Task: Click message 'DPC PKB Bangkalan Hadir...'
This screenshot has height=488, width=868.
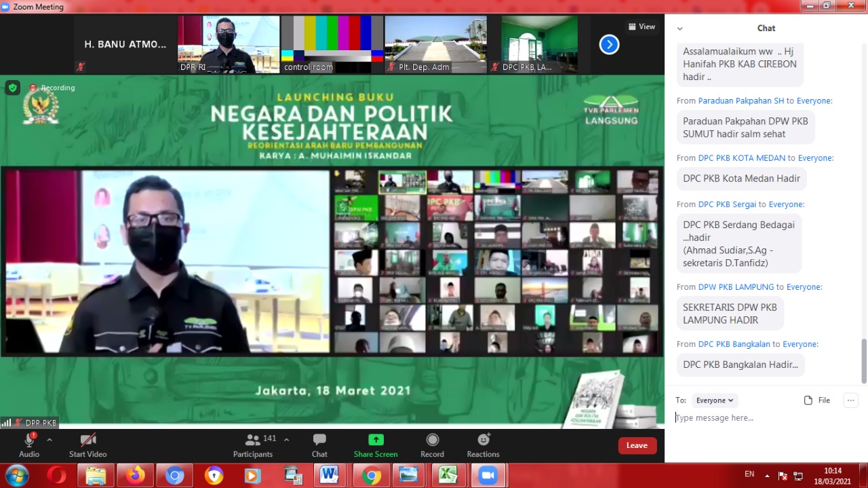Action: click(741, 364)
